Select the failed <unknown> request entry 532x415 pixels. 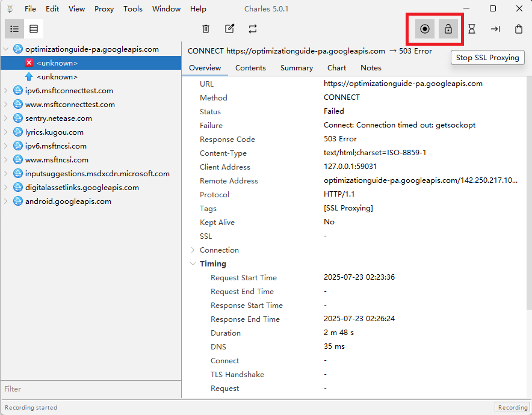tap(57, 63)
